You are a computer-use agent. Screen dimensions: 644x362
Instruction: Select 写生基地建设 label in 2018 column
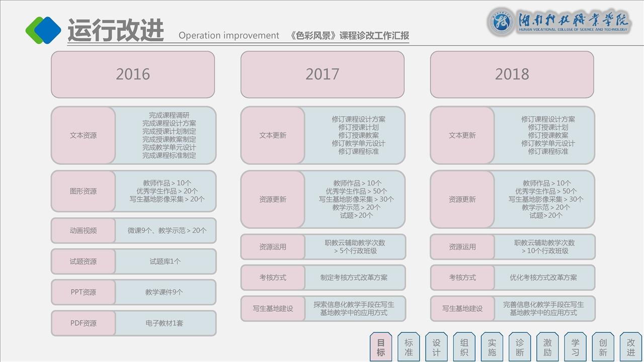(x=462, y=308)
